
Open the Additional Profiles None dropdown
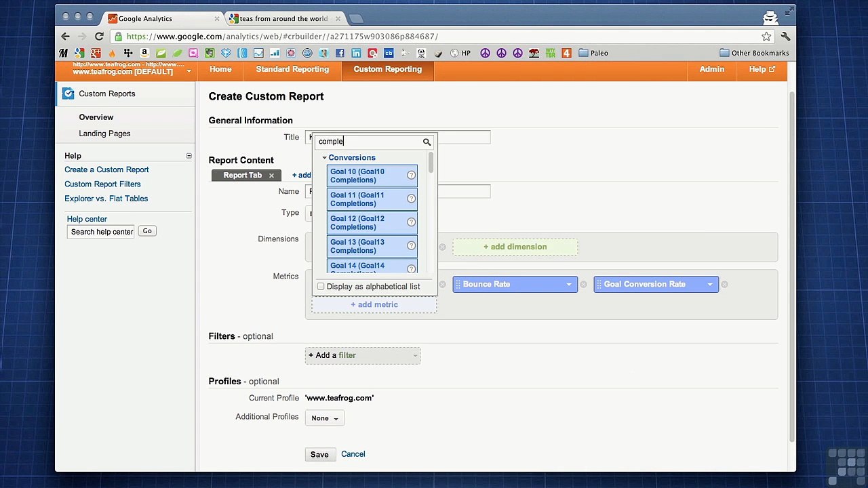coord(325,418)
